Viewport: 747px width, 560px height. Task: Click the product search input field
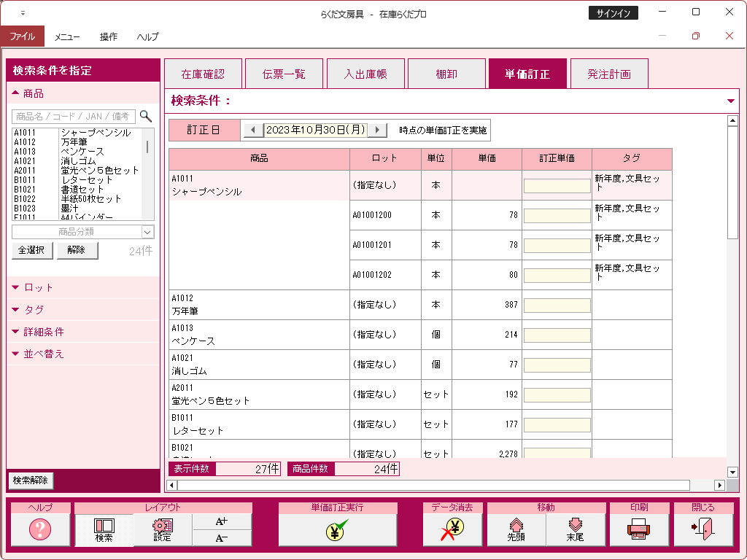point(74,116)
